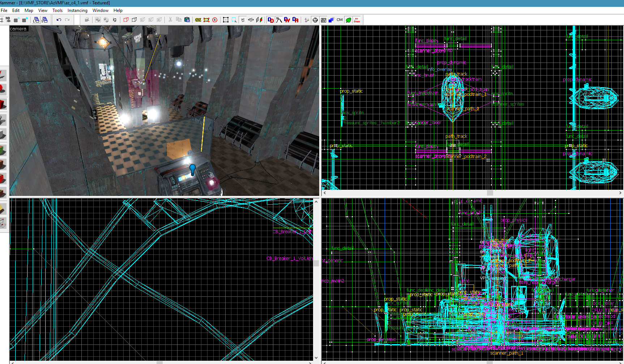This screenshot has height=364, width=624.
Task: Toggle the 'DR' displacement button
Action: click(x=295, y=20)
